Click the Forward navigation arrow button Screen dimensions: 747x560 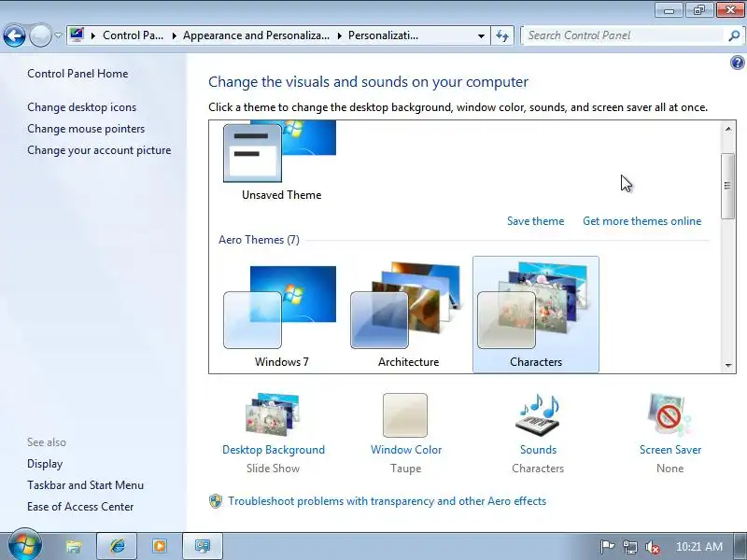[40, 35]
